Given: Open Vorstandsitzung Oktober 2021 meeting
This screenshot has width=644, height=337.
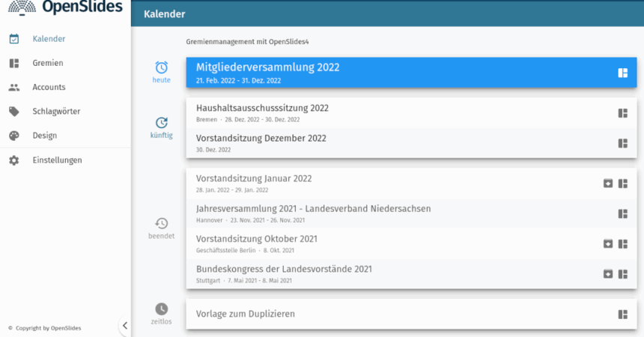Looking at the screenshot, I should pos(411,243).
